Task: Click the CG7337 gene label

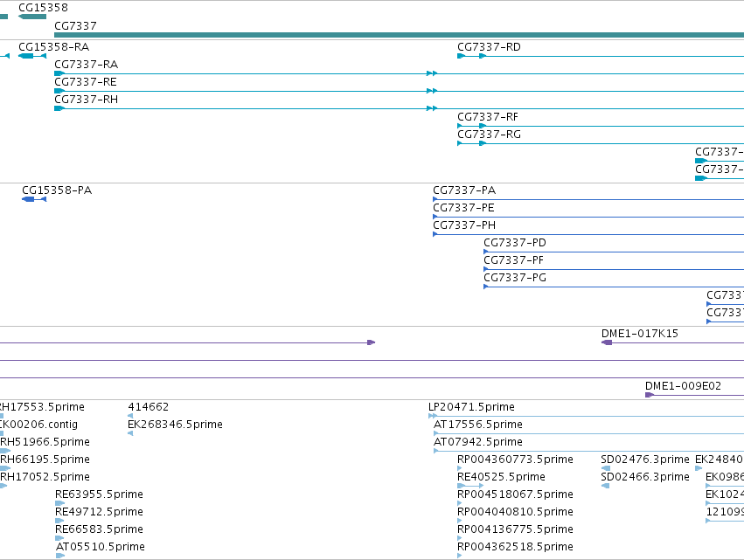Action: point(75,25)
